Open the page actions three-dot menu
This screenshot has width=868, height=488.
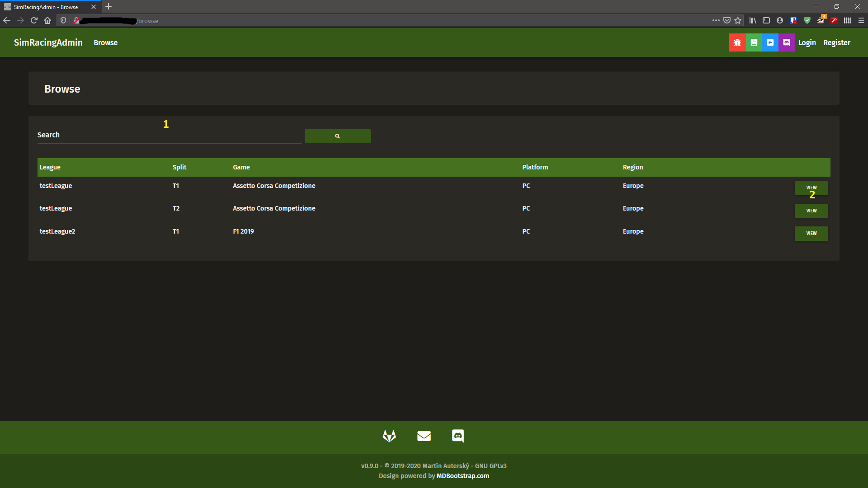point(716,20)
